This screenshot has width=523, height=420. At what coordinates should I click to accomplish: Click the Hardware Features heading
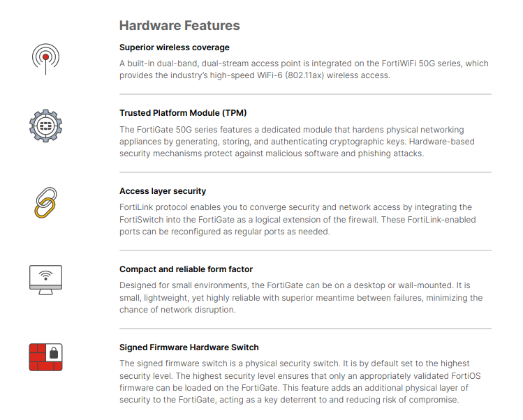[x=179, y=26]
